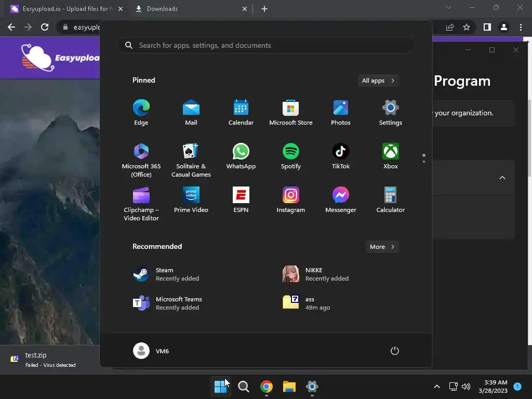The image size is (532, 399).
Task: Open the notification badge in tray
Action: [517, 386]
